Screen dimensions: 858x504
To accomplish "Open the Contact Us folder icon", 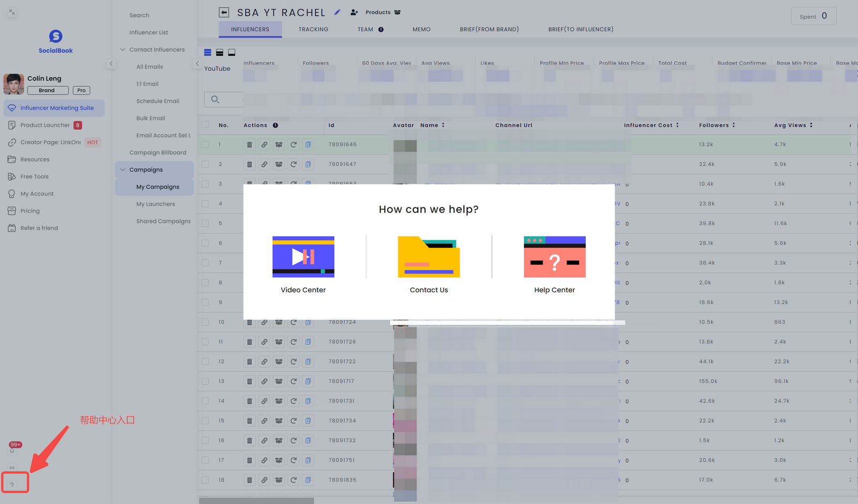I will coord(429,257).
